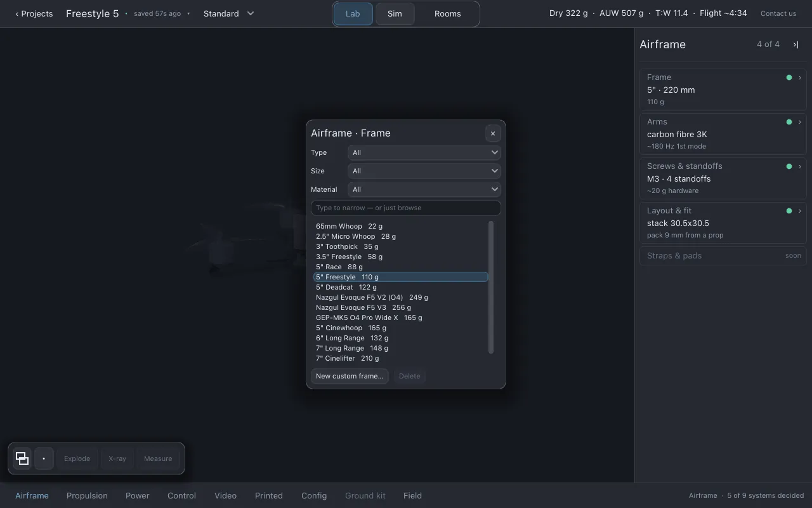The width and height of the screenshot is (812, 508).
Task: Open the Config tab
Action: coord(314,496)
